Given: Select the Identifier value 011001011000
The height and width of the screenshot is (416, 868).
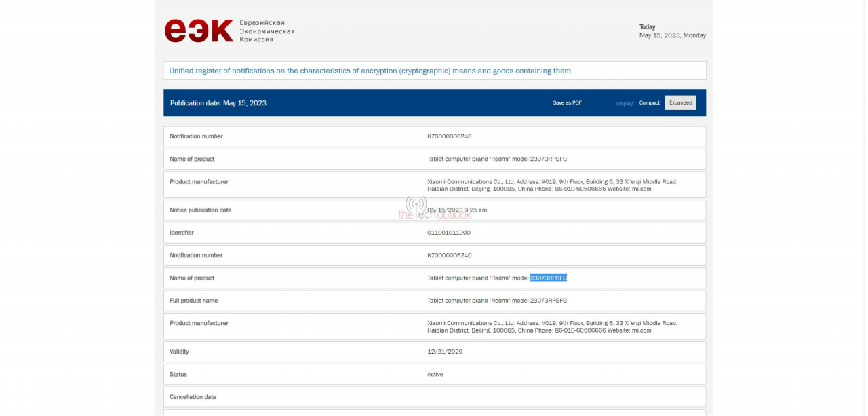Looking at the screenshot, I should coord(448,233).
